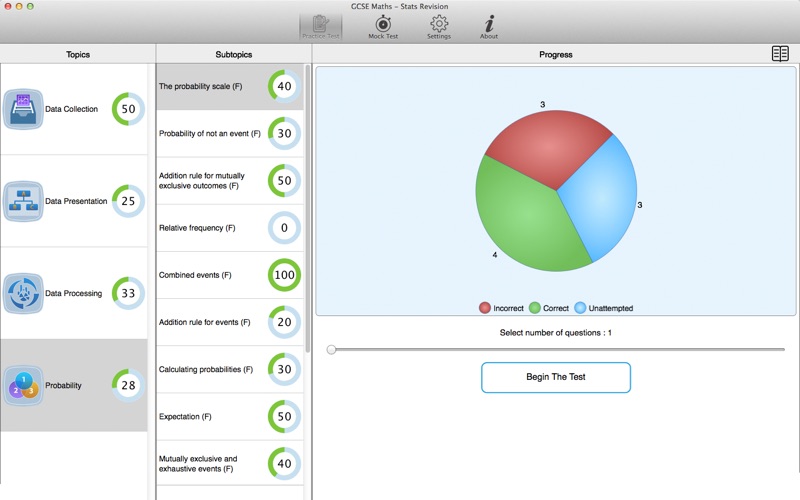800x500 pixels.
Task: Select Data Collection topic label
Action: tap(71, 109)
